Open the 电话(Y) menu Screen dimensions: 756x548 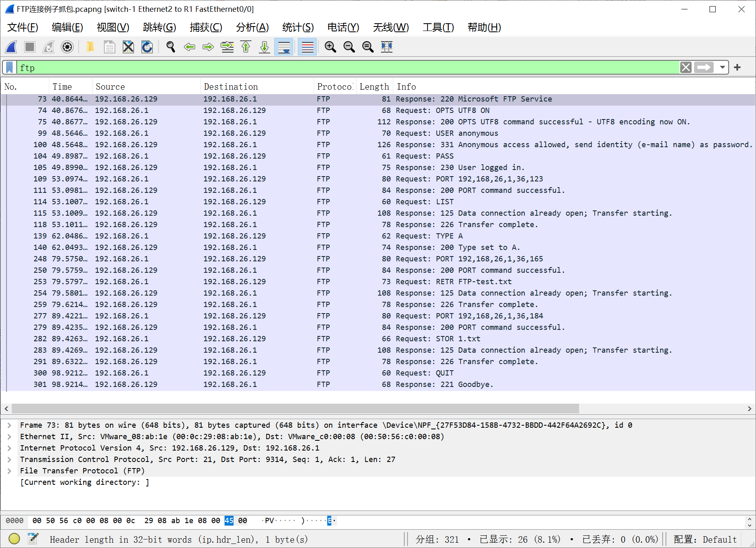tap(343, 27)
